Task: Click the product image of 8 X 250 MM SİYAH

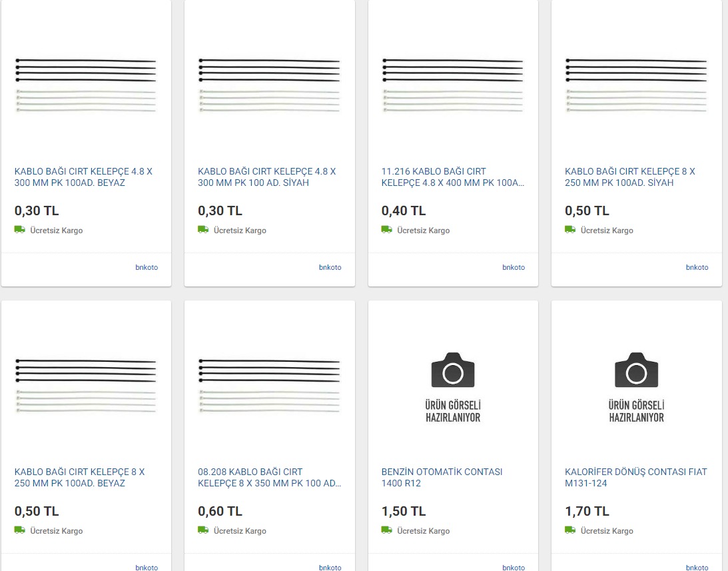Action: click(636, 85)
